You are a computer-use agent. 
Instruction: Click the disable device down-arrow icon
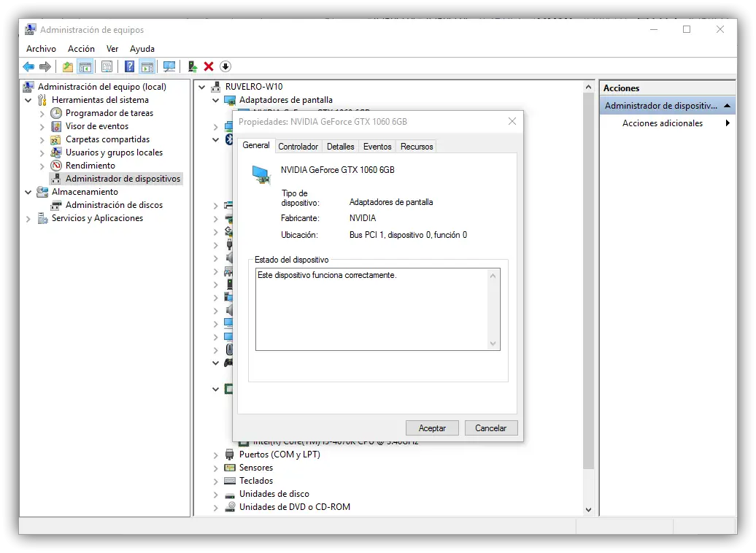point(225,66)
